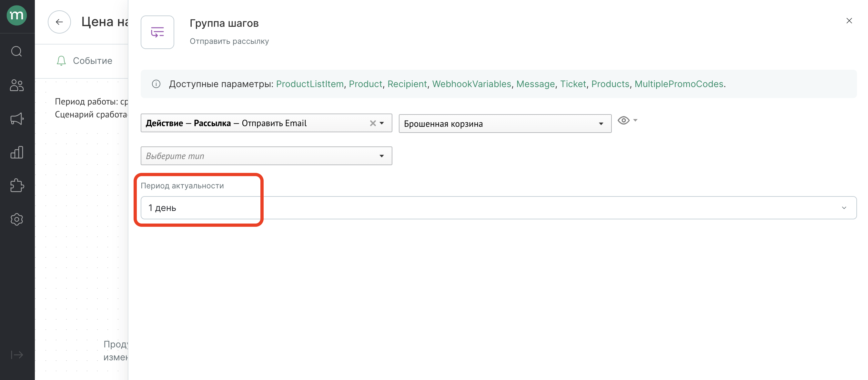Click the green Mindbox logo icon
Viewport: 868px width, 380px height.
[x=17, y=15]
